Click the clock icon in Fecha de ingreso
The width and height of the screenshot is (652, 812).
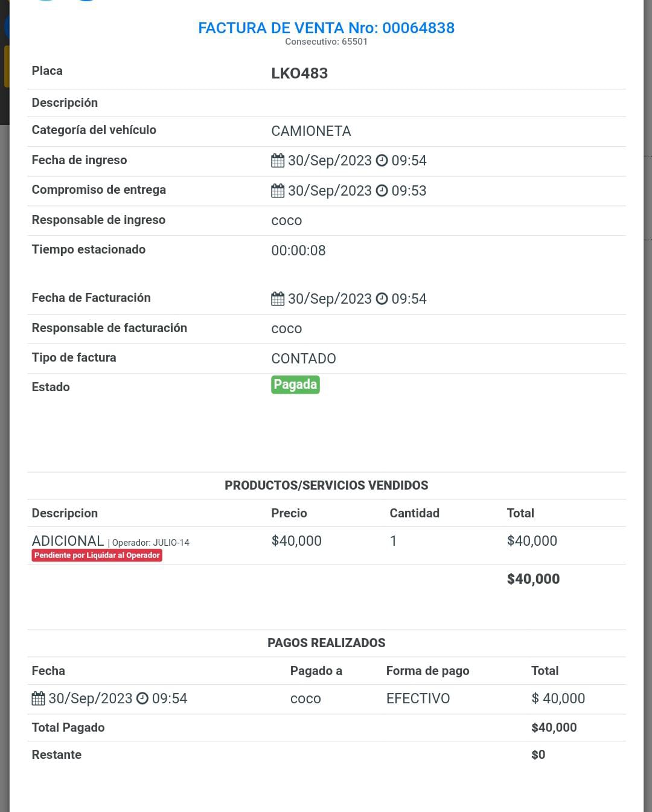[382, 161]
